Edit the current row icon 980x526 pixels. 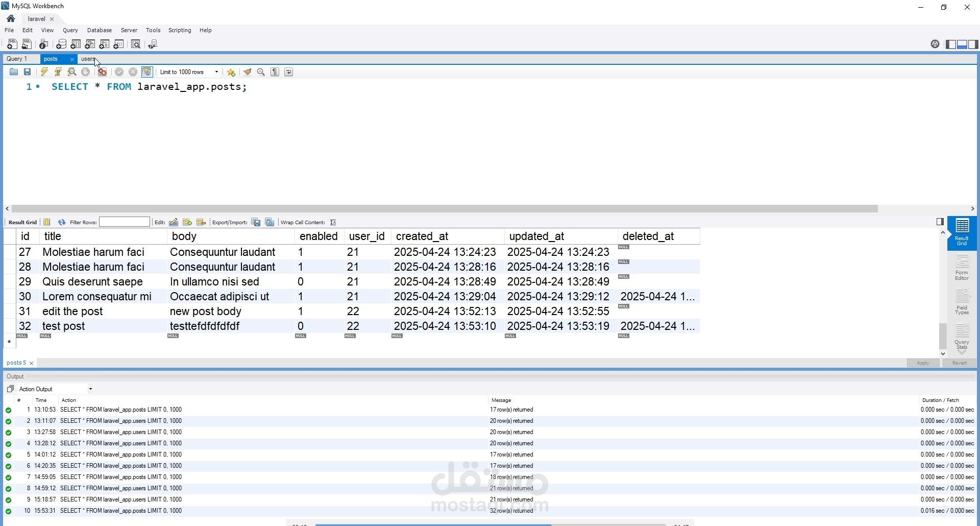[174, 222]
